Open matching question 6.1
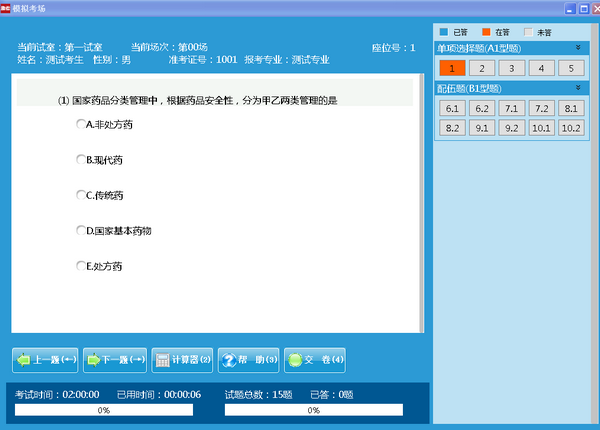Viewport: 600px width, 430px height. [452, 108]
